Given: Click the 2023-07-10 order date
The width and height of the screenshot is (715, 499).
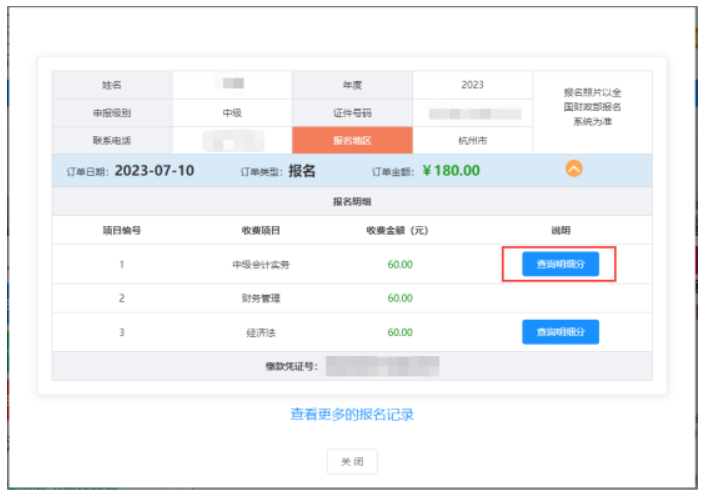Looking at the screenshot, I should pyautogui.click(x=154, y=170).
